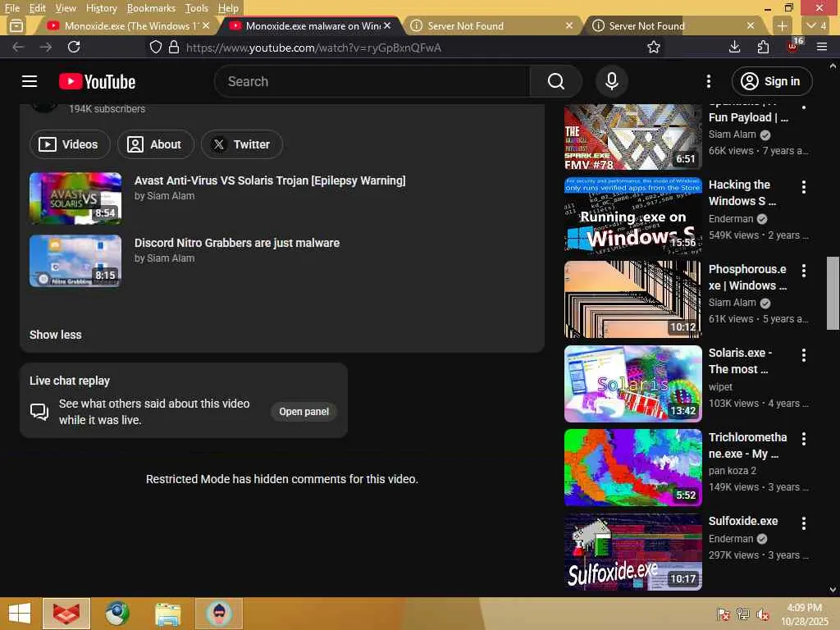840x630 pixels.
Task: Click the YouTube page scrollbar thumb
Action: coord(833,294)
